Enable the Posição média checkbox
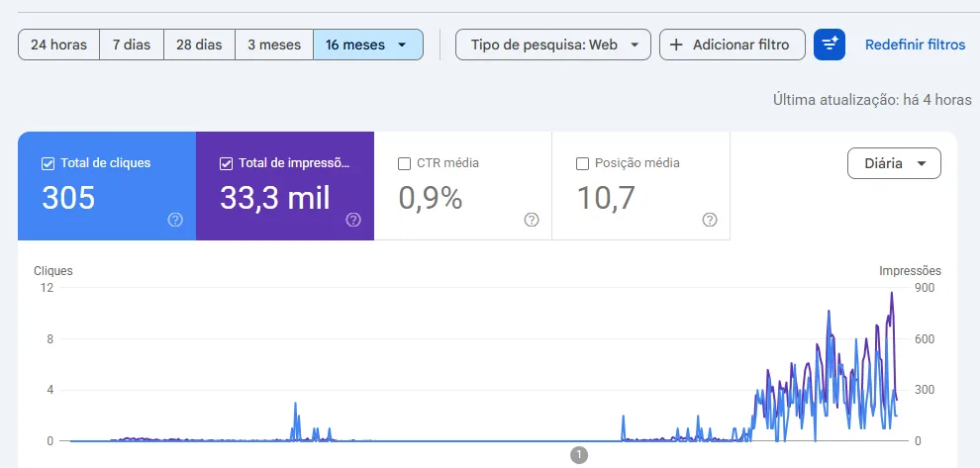Viewport: 980px width, 468px height. point(582,163)
